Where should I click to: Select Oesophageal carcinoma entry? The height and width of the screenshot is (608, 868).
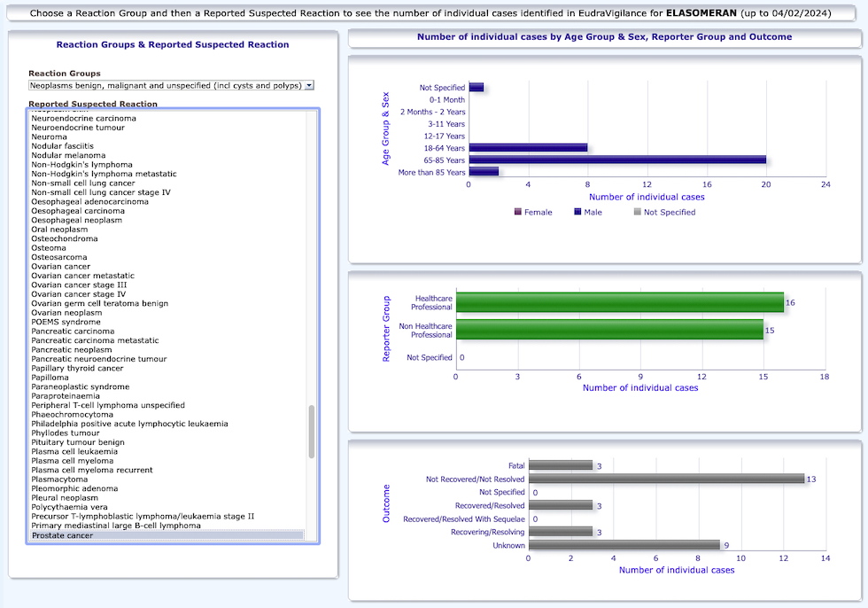78,211
